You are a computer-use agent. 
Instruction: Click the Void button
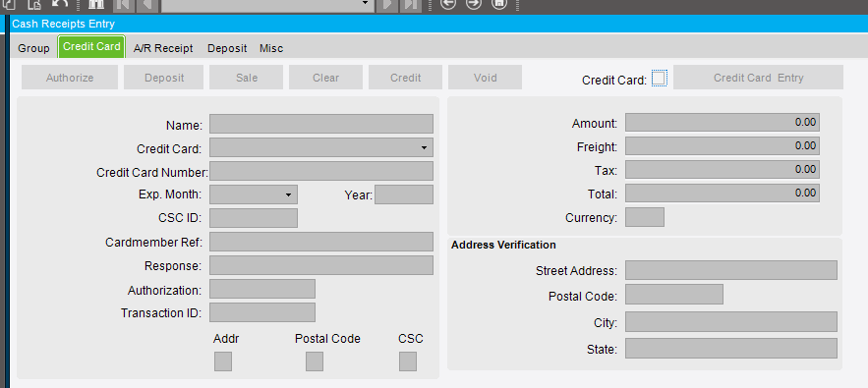click(x=485, y=78)
